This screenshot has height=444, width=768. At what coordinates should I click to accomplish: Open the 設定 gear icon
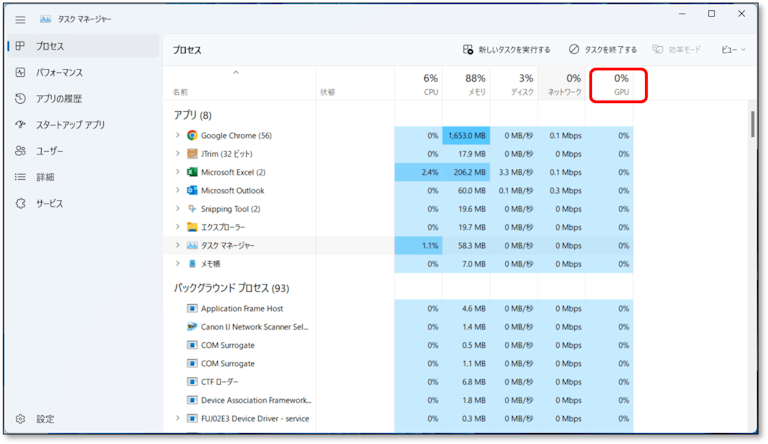click(x=20, y=419)
